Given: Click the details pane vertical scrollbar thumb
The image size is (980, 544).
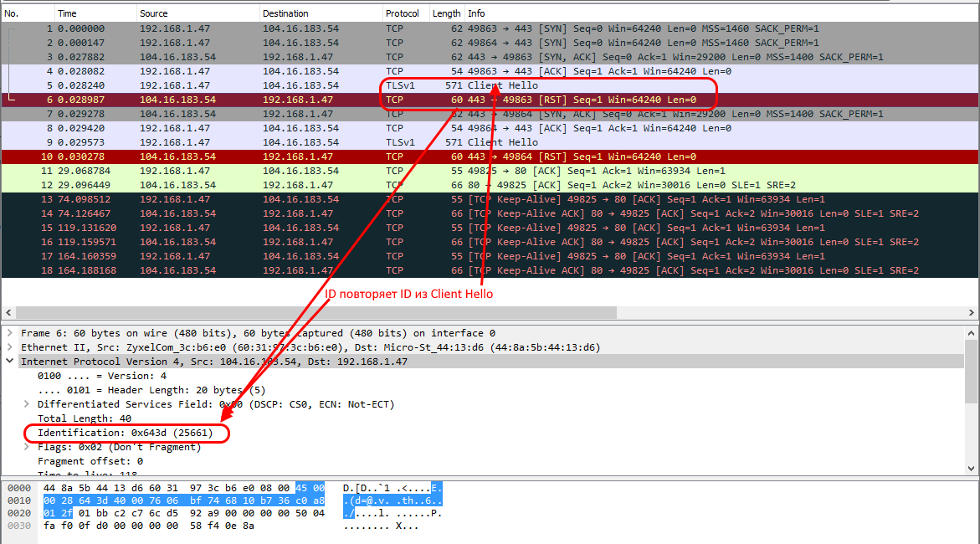Looking at the screenshot, I should click(972, 372).
